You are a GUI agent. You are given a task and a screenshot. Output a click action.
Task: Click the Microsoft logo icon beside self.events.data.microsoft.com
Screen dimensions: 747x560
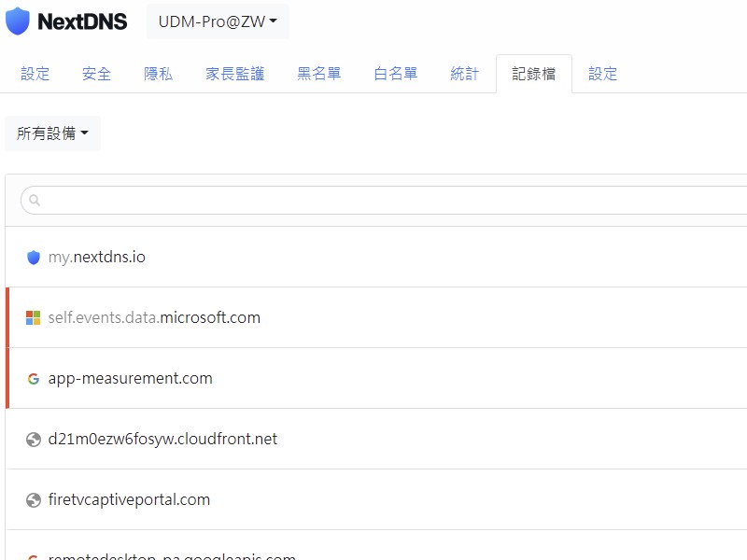34,317
